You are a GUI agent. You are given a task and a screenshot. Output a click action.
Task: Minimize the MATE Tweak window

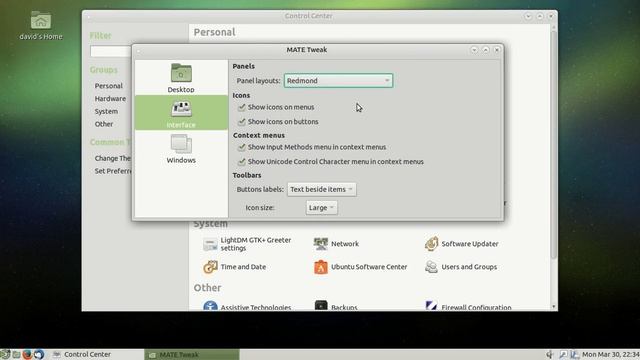click(474, 50)
